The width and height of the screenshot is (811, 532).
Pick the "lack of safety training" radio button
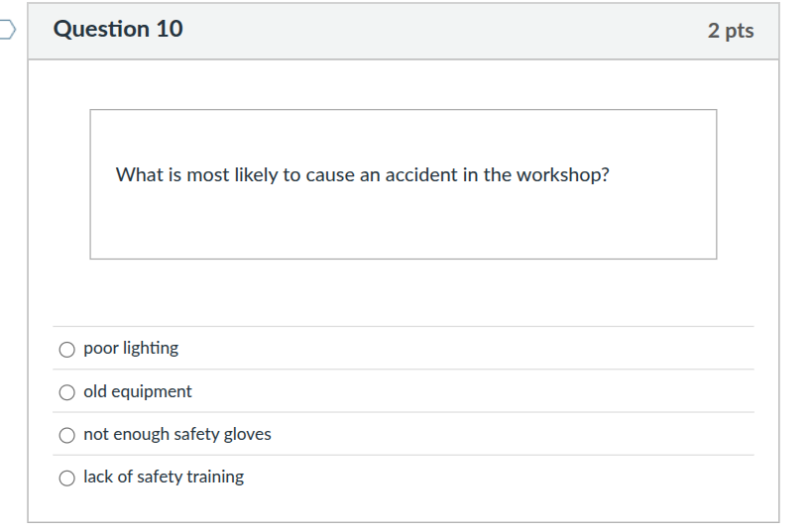pos(67,478)
